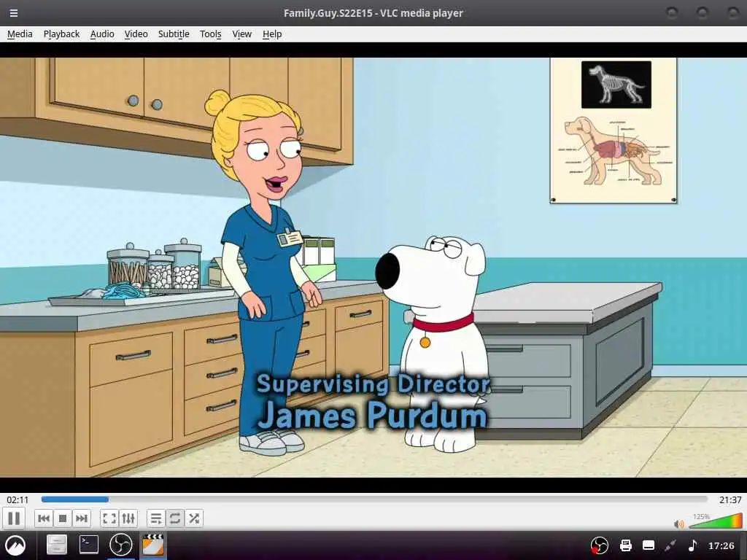This screenshot has height=560, width=747.
Task: Open the Audio menu
Action: tap(102, 34)
